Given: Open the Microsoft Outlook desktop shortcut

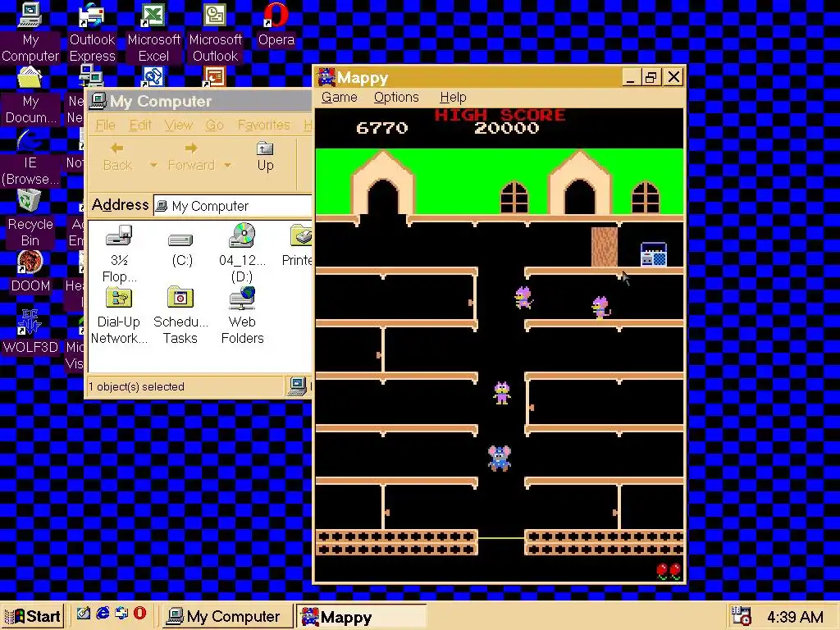Looking at the screenshot, I should [x=216, y=32].
